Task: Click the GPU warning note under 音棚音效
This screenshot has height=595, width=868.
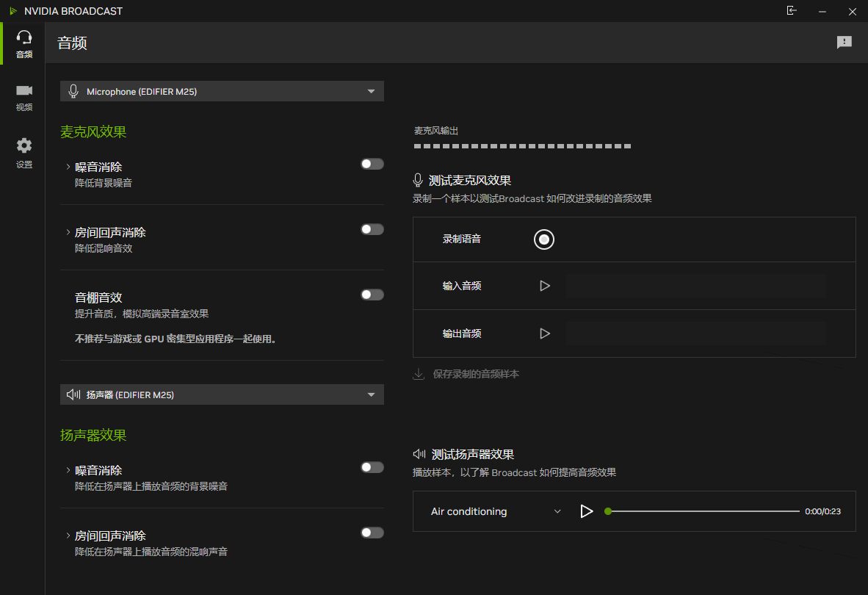Action: [x=176, y=339]
